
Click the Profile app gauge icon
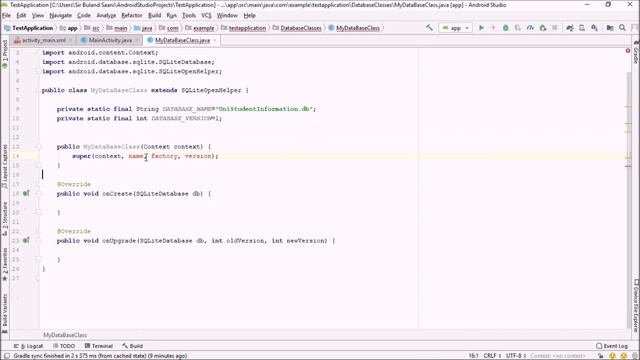click(530, 28)
